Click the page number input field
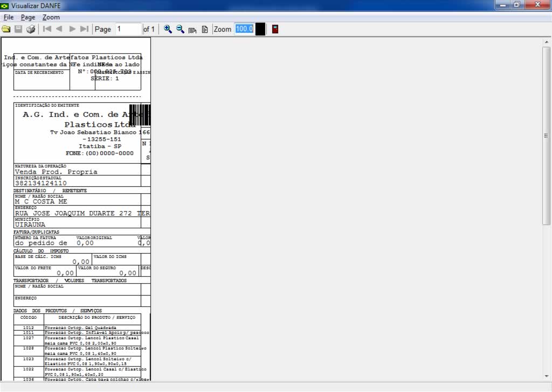Image resolution: width=552 pixels, height=392 pixels. [x=128, y=29]
